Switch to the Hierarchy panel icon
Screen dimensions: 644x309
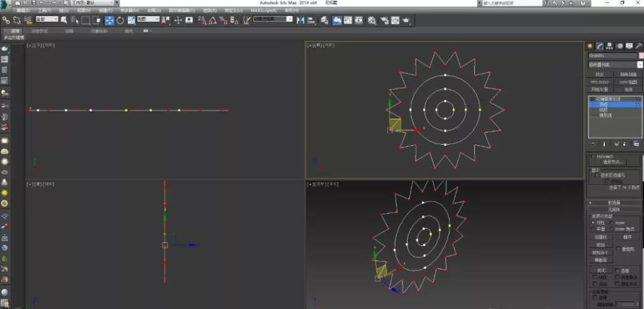click(x=609, y=46)
